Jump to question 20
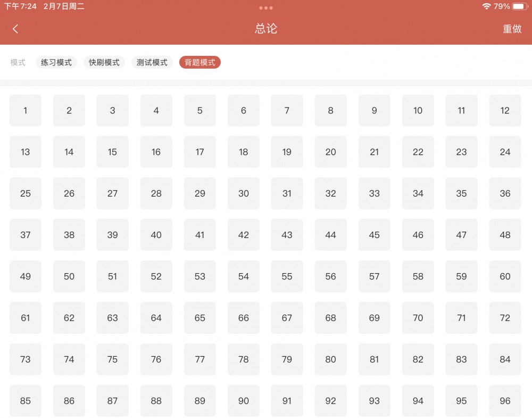The height and width of the screenshot is (418, 532). click(x=330, y=152)
